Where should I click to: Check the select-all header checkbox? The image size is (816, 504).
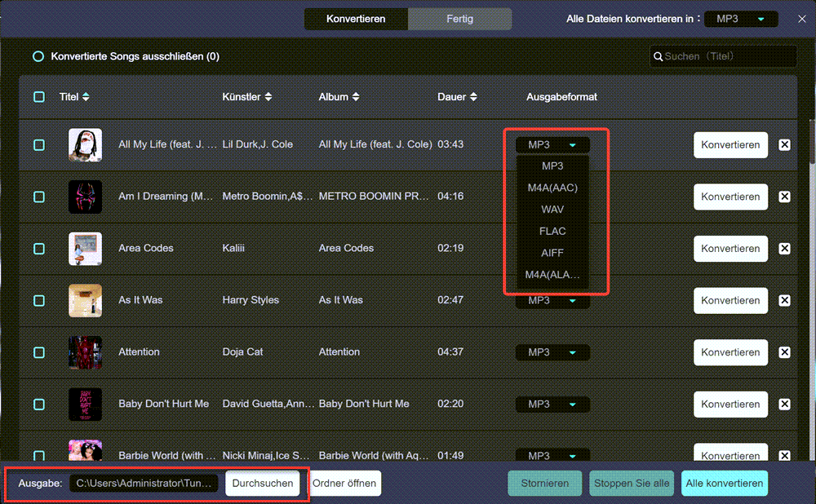39,97
